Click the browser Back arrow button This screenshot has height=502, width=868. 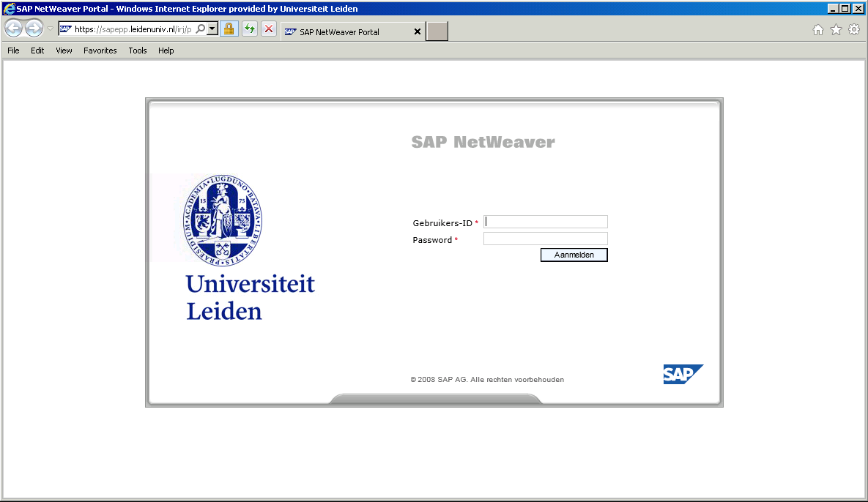click(13, 29)
